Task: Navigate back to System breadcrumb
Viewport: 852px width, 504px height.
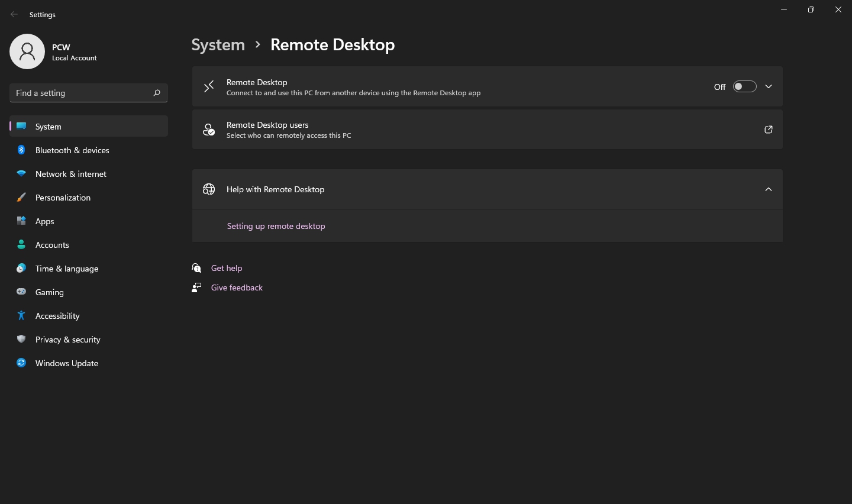Action: [218, 44]
